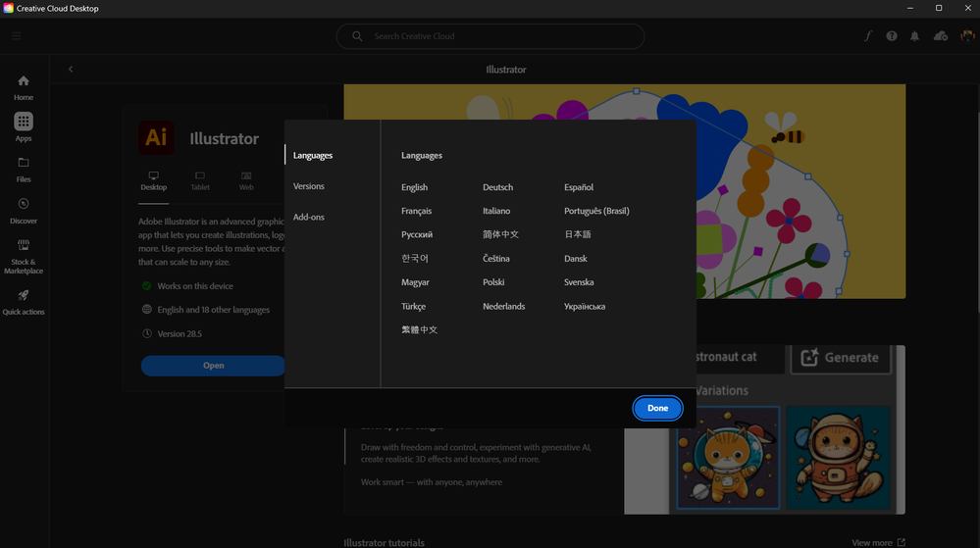The width and height of the screenshot is (980, 548).
Task: Click the globe languages icon
Action: 147,310
